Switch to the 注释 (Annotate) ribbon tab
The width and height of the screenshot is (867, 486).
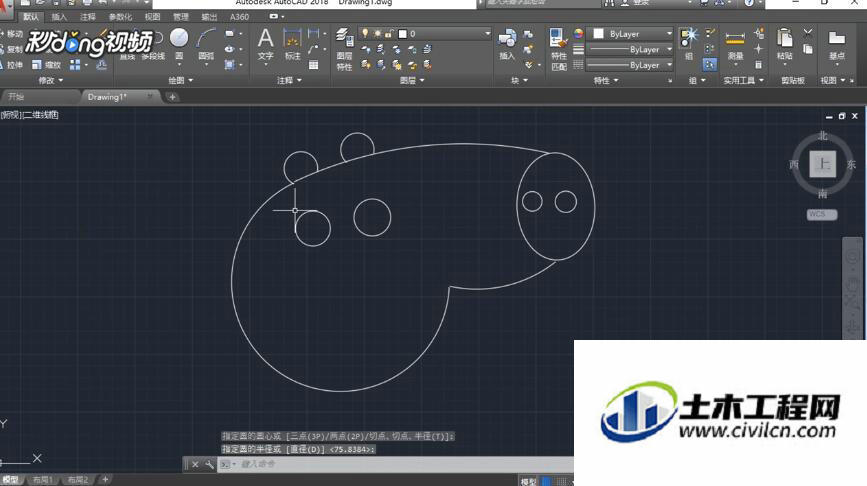tap(87, 17)
